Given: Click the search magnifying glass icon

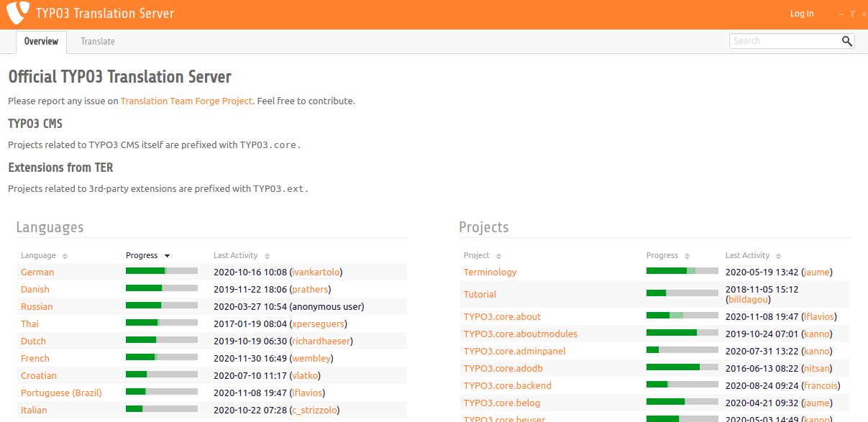Looking at the screenshot, I should tap(846, 41).
